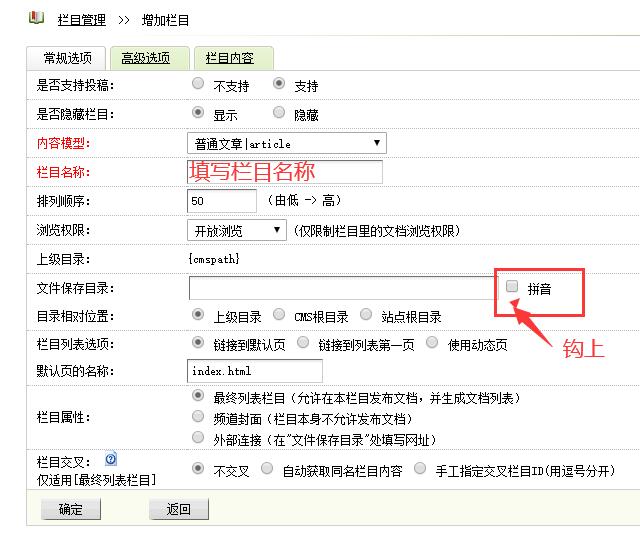Image resolution: width=640 pixels, height=535 pixels.
Task: Click the 内容模型 red label
Action: 63,143
